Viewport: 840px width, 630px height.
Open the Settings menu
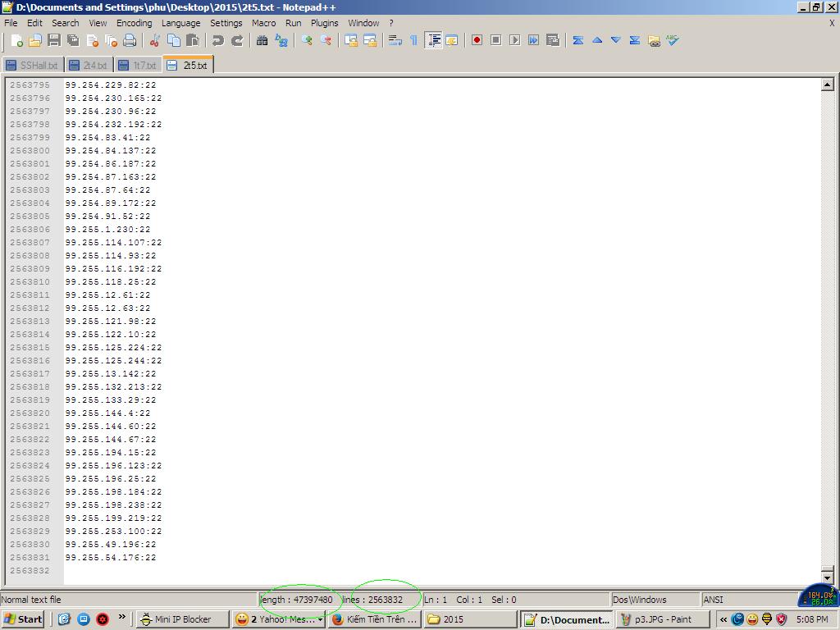click(226, 23)
